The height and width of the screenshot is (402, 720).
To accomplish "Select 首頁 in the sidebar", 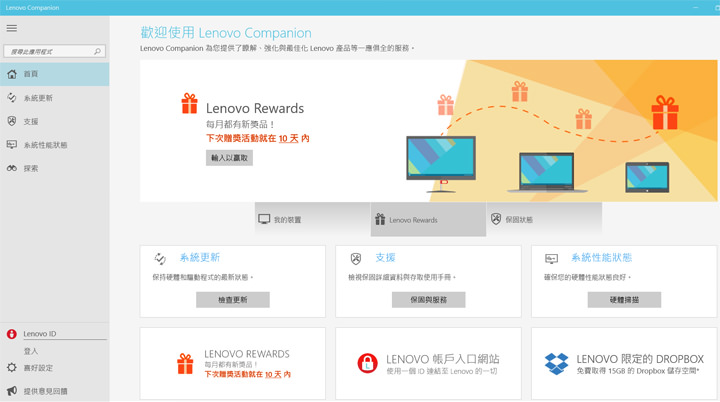I will 54,74.
